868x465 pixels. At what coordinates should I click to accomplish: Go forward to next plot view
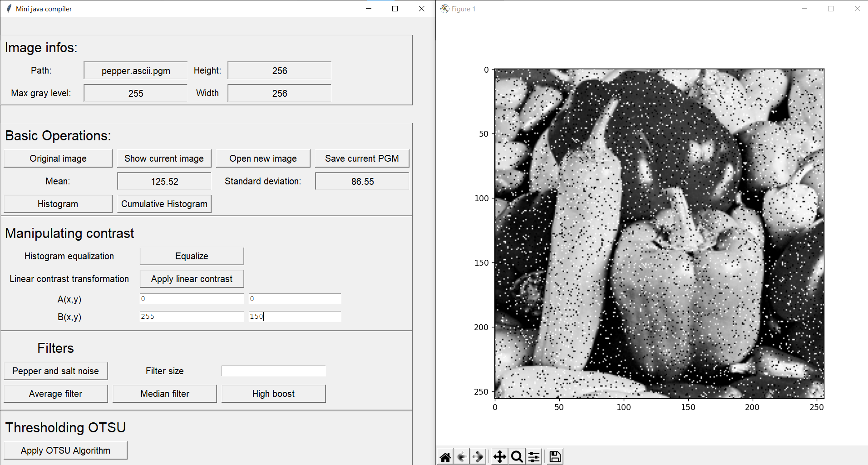pyautogui.click(x=478, y=456)
